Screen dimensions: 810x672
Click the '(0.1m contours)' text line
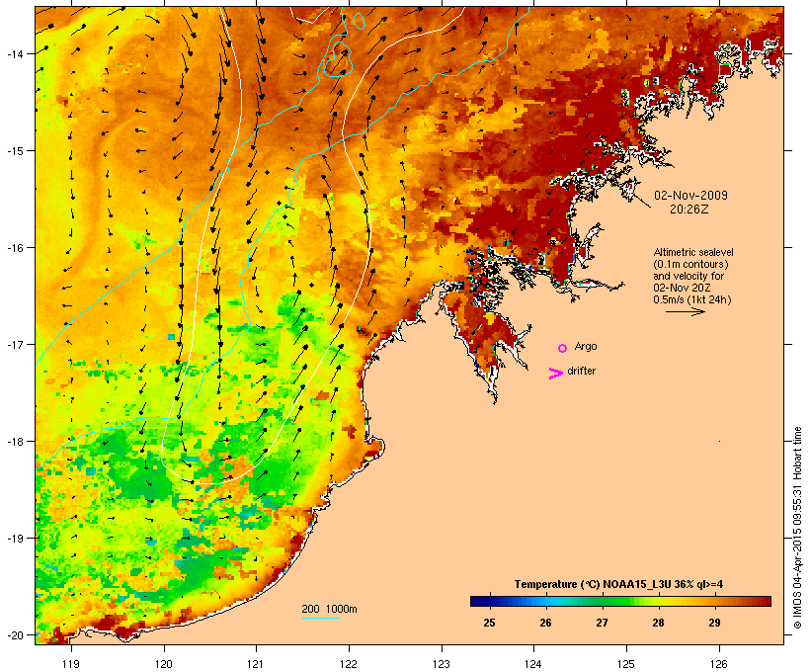691,264
